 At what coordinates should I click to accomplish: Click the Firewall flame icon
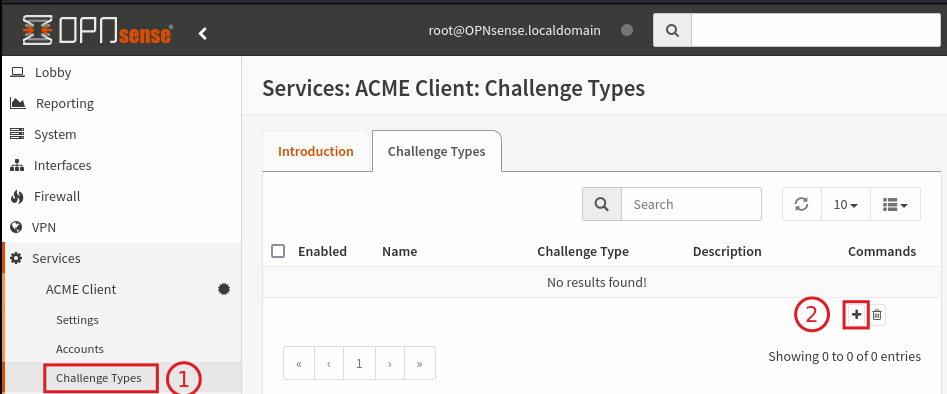17,196
